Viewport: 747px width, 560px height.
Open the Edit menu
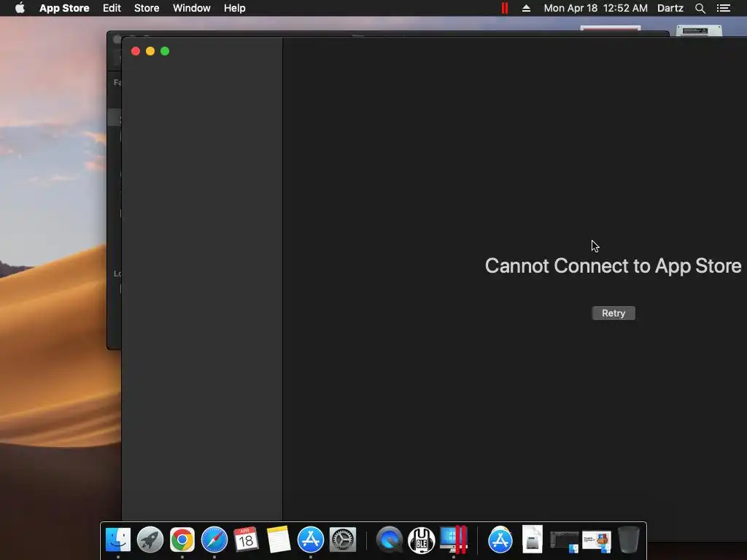[x=112, y=8]
